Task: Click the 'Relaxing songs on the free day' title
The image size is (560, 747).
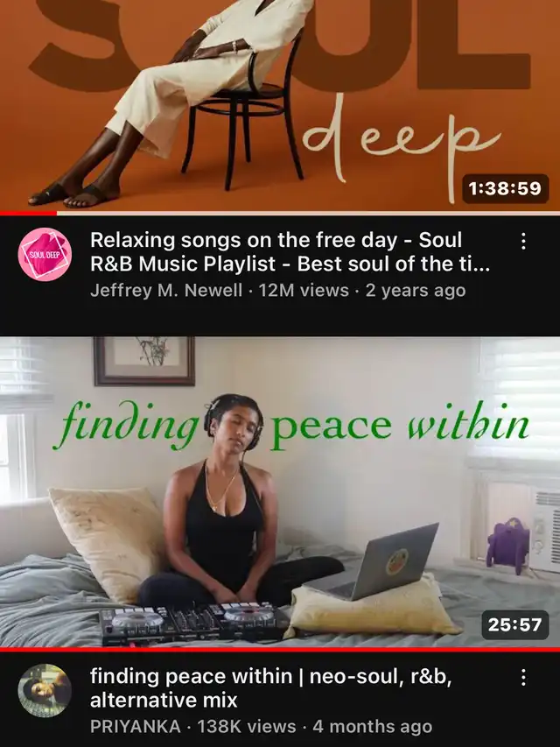Action: pyautogui.click(x=290, y=251)
